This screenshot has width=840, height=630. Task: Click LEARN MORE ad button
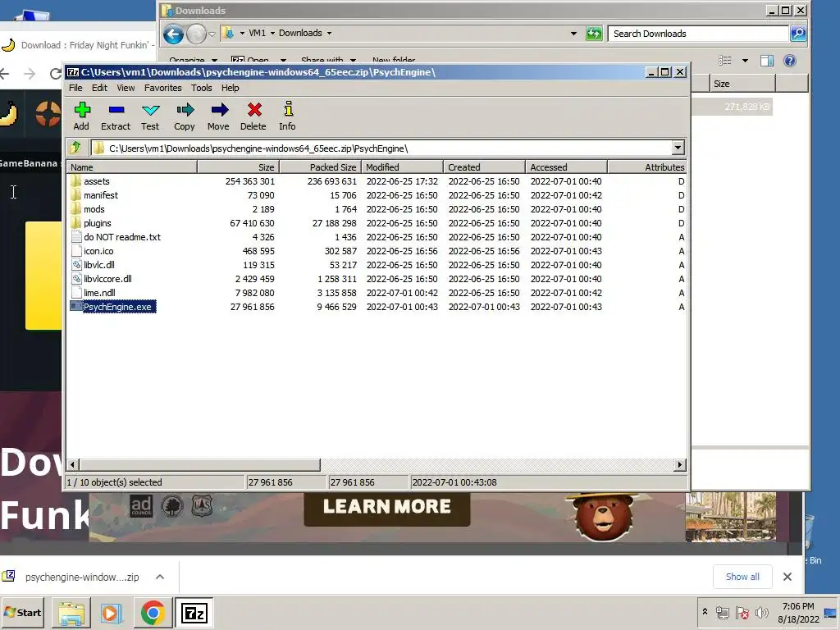tap(387, 506)
